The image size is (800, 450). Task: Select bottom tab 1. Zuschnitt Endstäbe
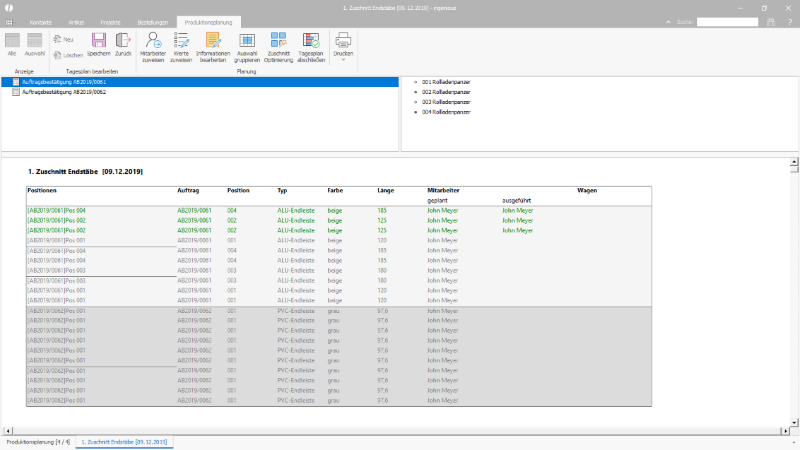click(124, 442)
